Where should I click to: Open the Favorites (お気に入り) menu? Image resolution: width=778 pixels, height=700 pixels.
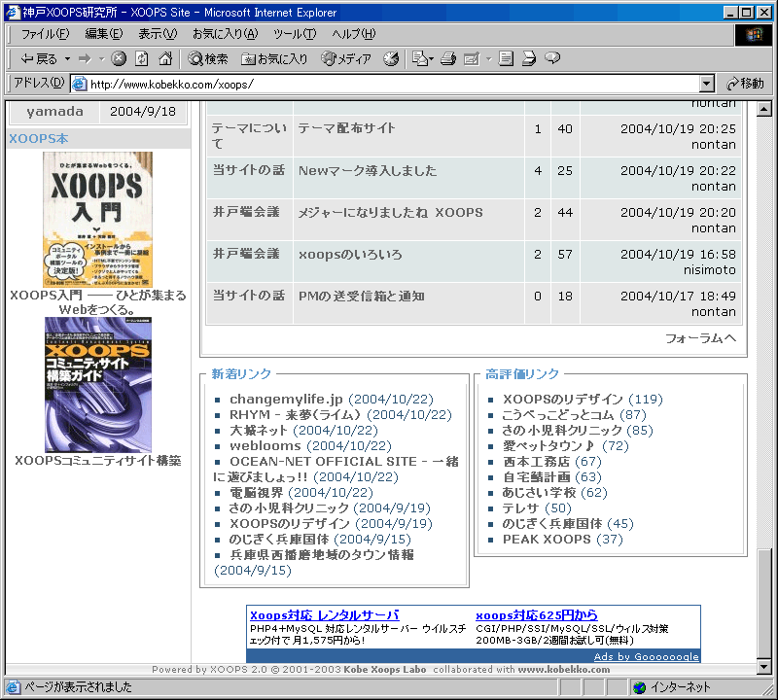click(226, 34)
